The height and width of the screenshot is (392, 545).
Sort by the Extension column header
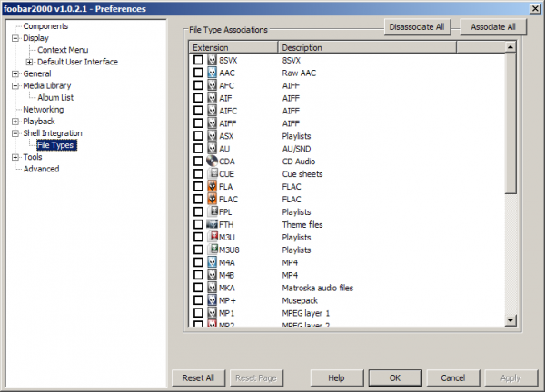pos(233,46)
